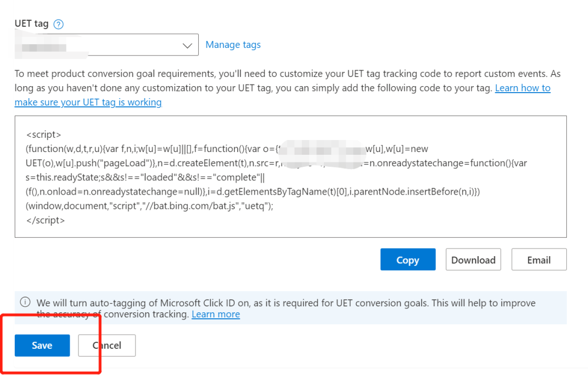
Task: Click the code line containing '//bat.bing.com/bat.js'
Action: tap(150, 205)
